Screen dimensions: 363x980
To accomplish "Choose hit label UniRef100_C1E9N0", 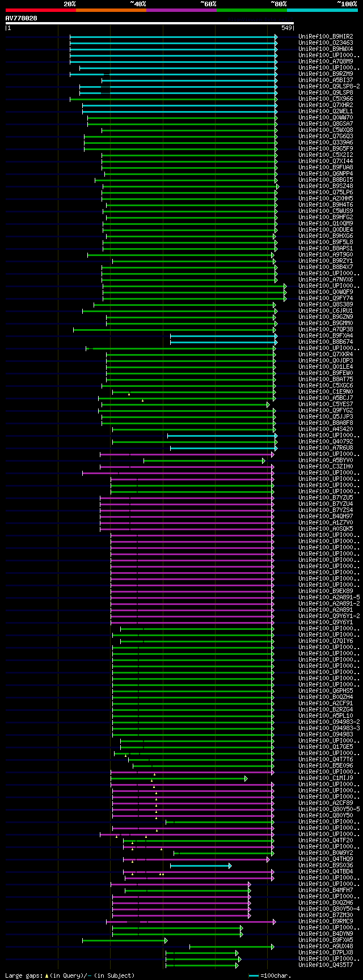I will click(326, 392).
